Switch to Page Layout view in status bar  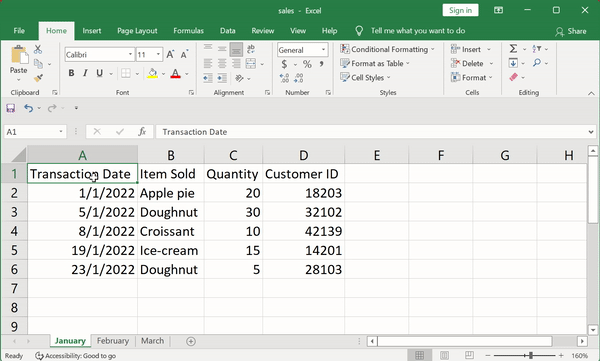click(444, 355)
